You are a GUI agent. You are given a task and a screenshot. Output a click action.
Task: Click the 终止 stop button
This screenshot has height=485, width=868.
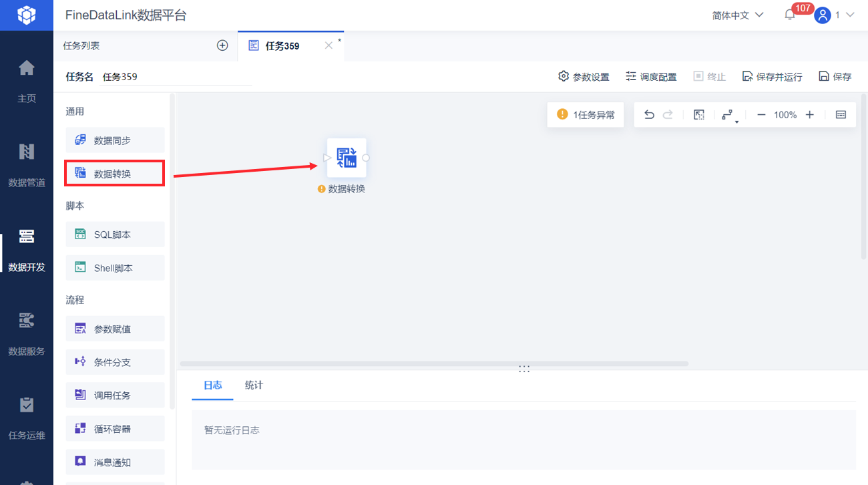(x=710, y=77)
